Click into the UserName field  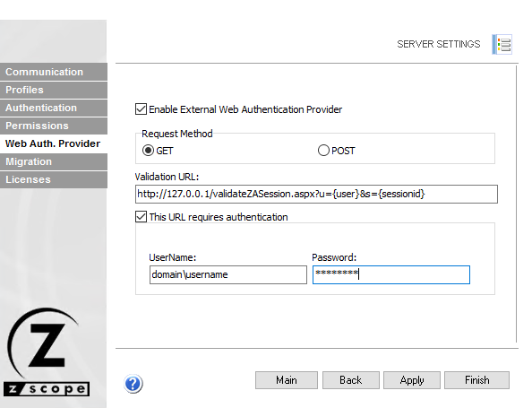(x=228, y=274)
